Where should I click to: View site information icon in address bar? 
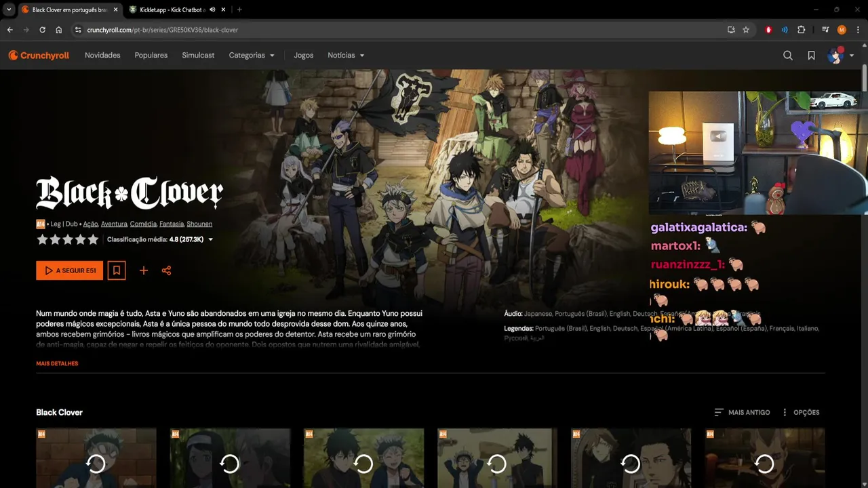(x=78, y=30)
